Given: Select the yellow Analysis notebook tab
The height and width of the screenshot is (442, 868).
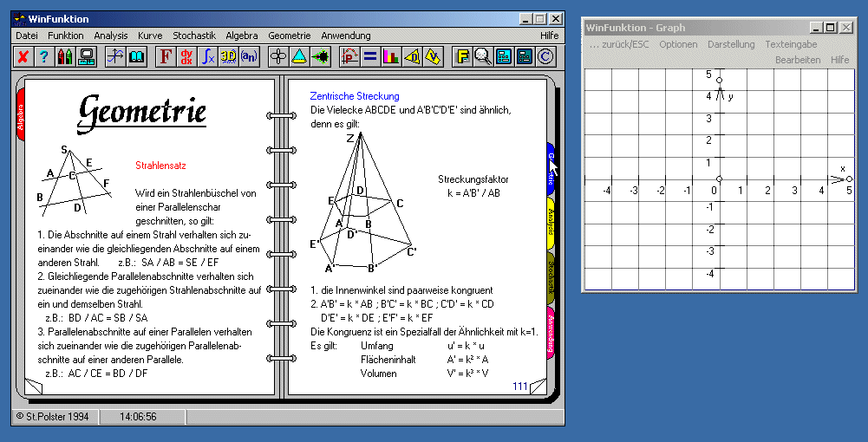Looking at the screenshot, I should (x=551, y=223).
